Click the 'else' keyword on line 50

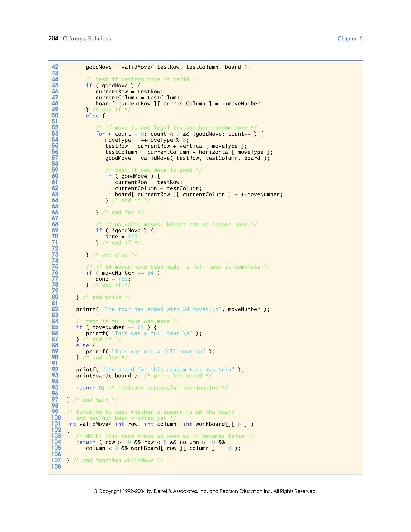(92, 116)
